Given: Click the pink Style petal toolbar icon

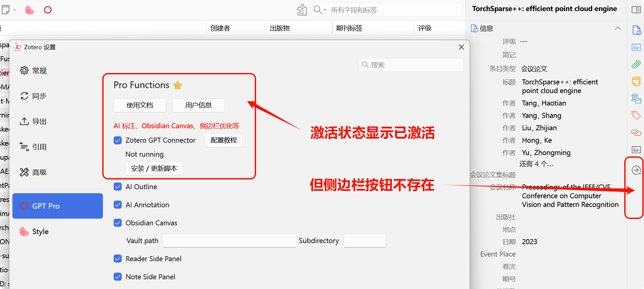Looking at the screenshot, I should tap(30, 10).
